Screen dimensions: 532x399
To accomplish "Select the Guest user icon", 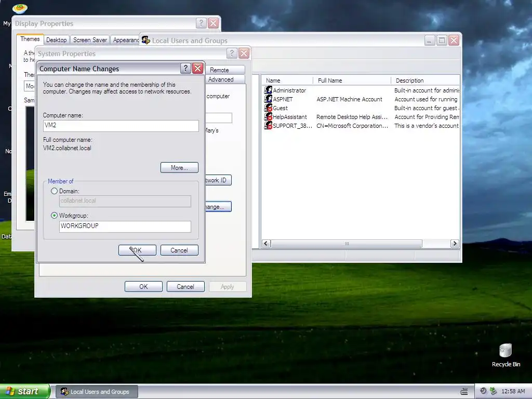I will (x=269, y=108).
